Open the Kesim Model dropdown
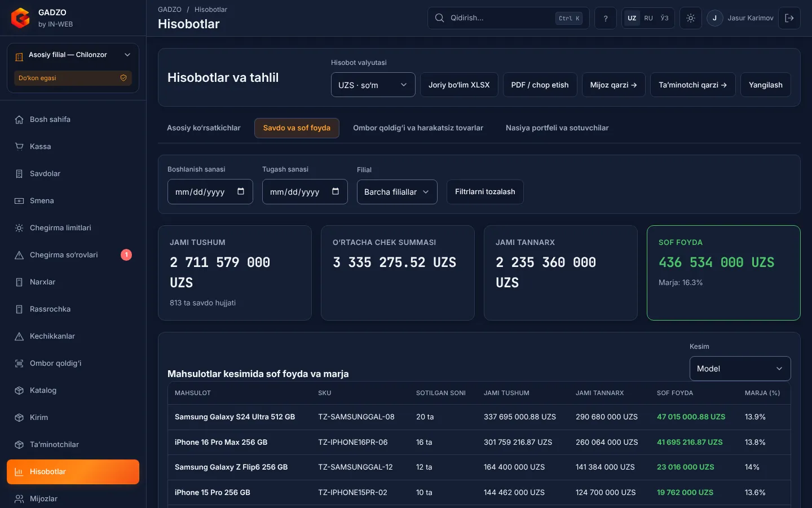Image resolution: width=812 pixels, height=508 pixels. (740, 369)
